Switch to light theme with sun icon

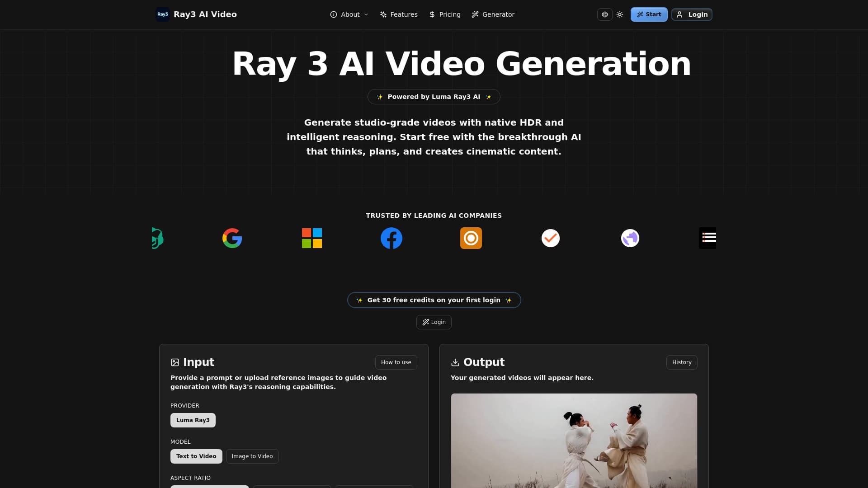point(620,14)
